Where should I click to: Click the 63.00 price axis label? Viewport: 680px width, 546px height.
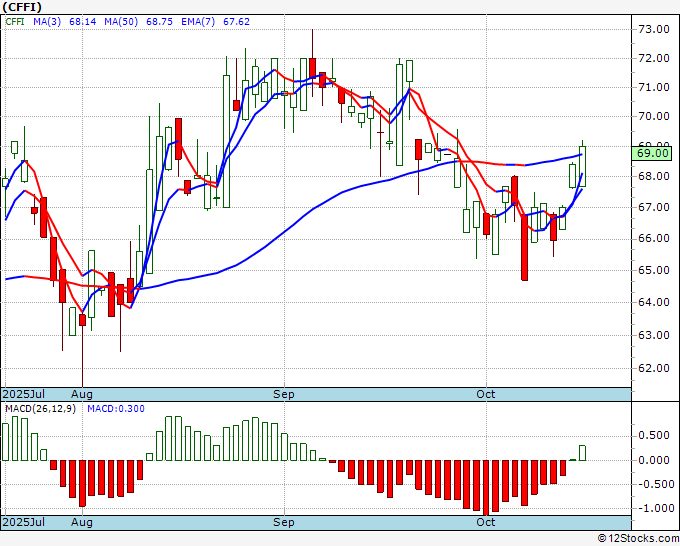(x=654, y=335)
